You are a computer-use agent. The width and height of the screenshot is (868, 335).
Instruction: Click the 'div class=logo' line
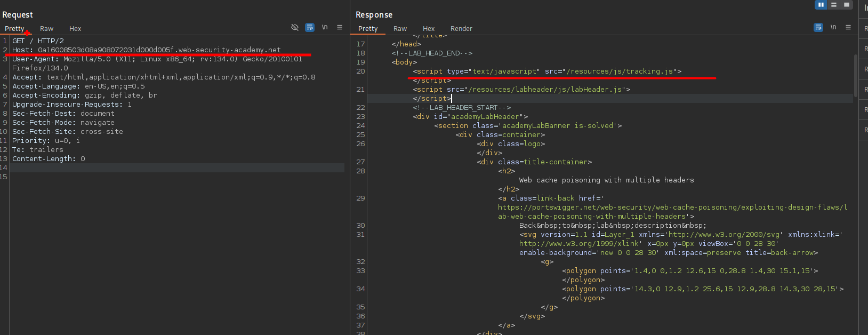(511, 144)
